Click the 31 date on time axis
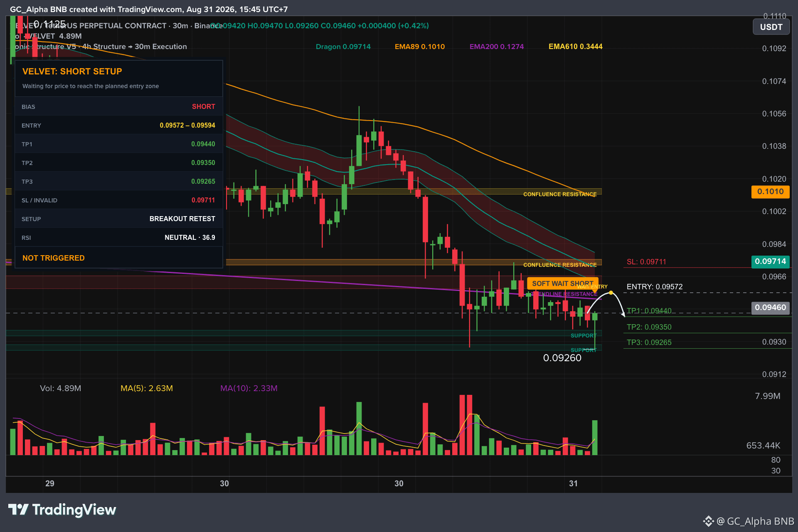 coord(573,483)
